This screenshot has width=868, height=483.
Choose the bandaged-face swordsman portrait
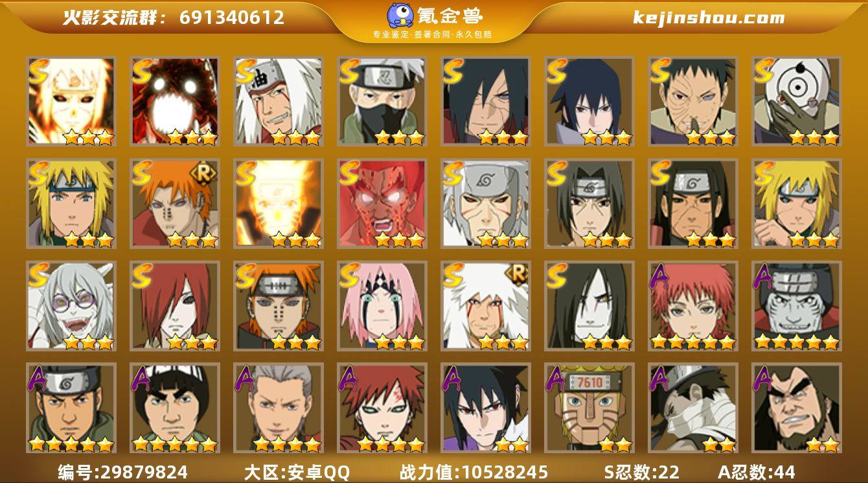[692, 408]
